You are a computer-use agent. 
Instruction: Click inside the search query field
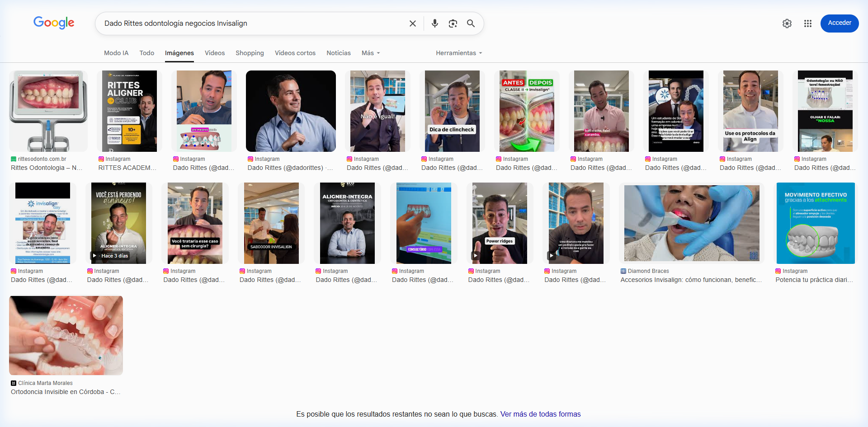(x=253, y=23)
